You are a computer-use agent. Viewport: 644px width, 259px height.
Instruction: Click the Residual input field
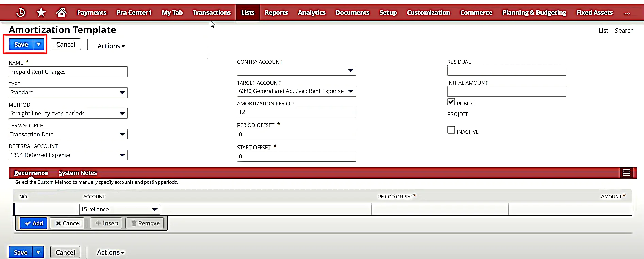click(x=507, y=70)
